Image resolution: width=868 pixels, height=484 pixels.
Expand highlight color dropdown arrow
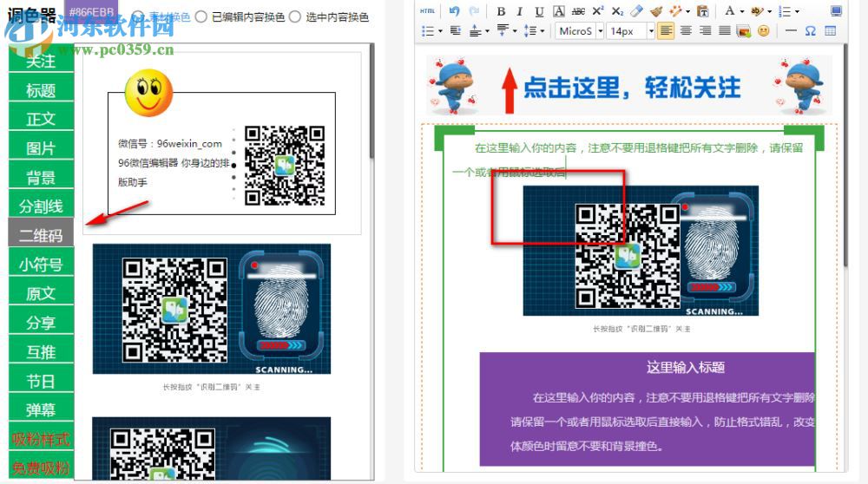click(769, 11)
